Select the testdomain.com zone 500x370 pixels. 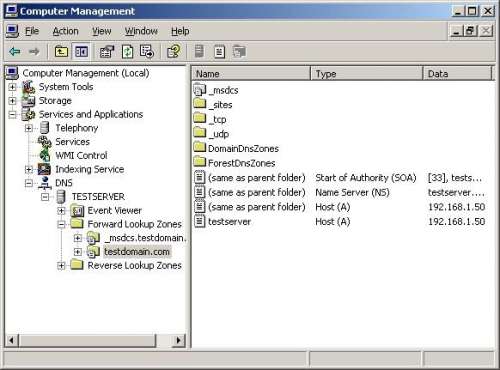(137, 252)
